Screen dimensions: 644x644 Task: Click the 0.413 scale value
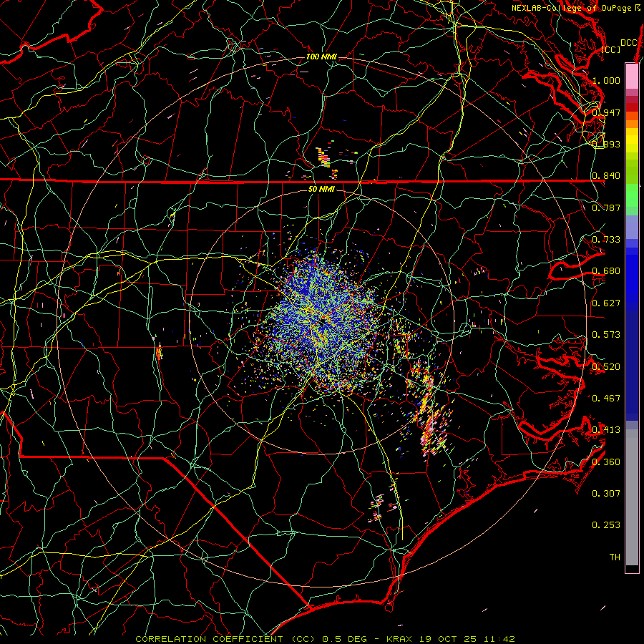pyautogui.click(x=606, y=430)
